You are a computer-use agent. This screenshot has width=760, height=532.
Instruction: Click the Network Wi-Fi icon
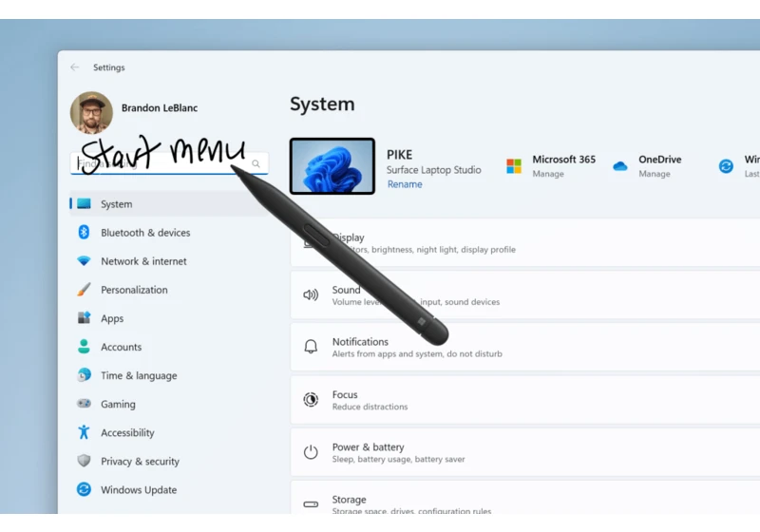pos(84,260)
